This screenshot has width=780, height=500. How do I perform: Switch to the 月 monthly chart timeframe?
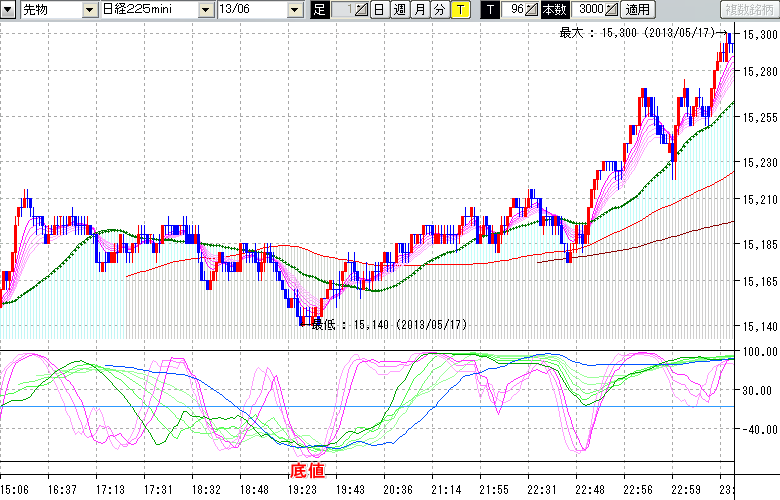(x=419, y=10)
